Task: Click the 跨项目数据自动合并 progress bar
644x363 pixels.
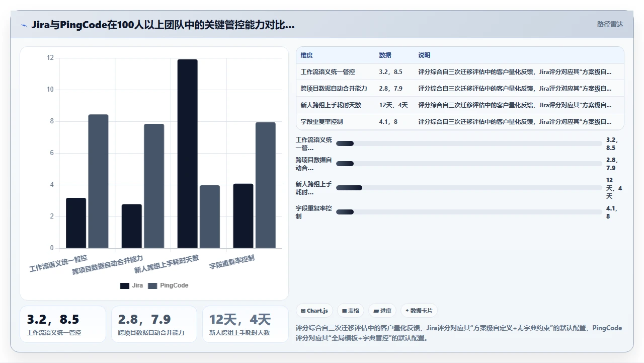Action: (469, 164)
